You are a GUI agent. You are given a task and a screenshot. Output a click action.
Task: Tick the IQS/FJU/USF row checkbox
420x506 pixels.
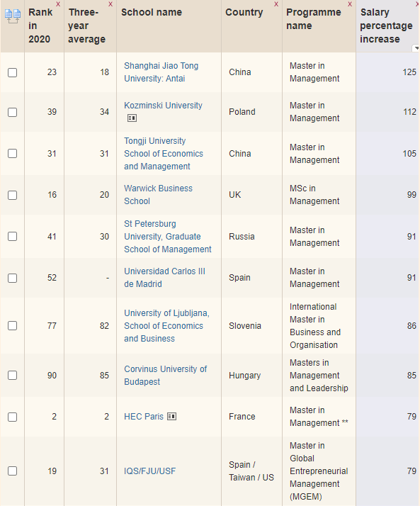(x=12, y=471)
